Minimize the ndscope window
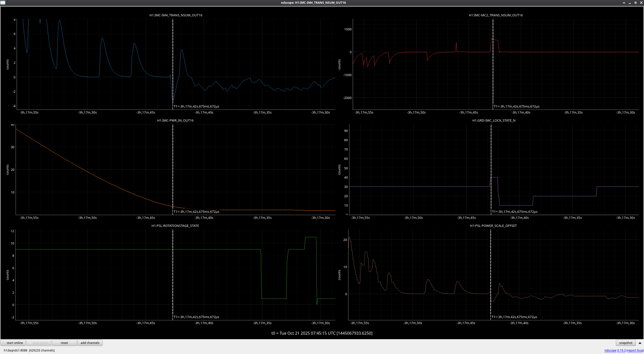This screenshot has height=354, width=644. (x=630, y=3)
